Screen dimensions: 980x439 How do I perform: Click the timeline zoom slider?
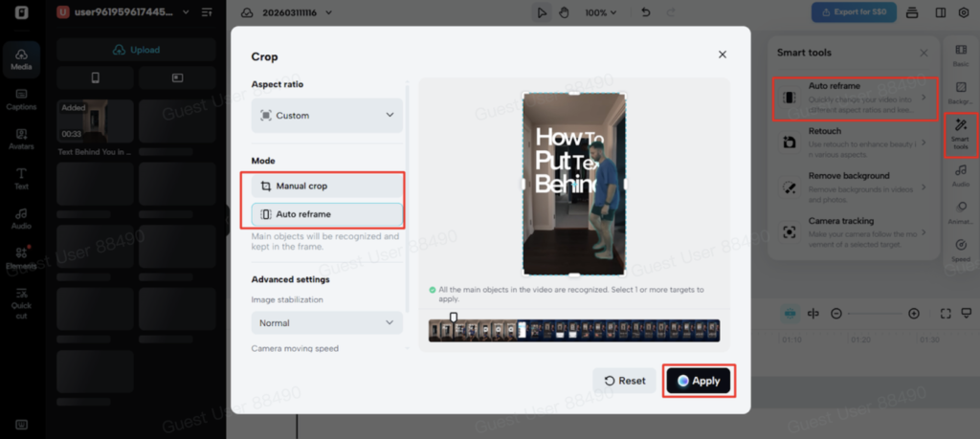(875, 314)
